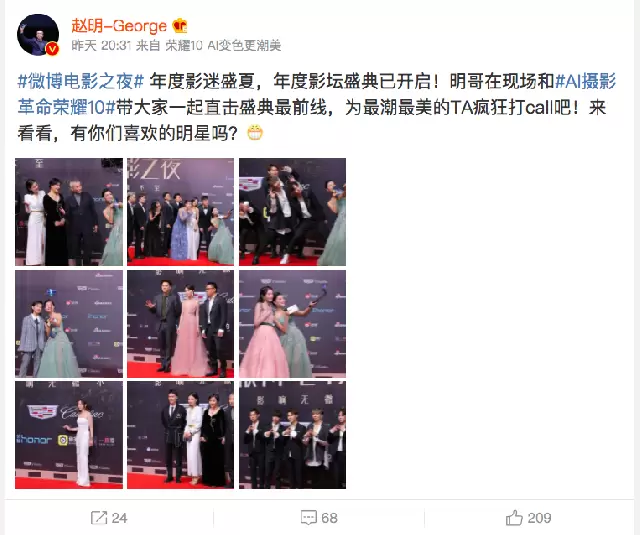Open the 赵明-George profile avatar

pyautogui.click(x=38, y=35)
